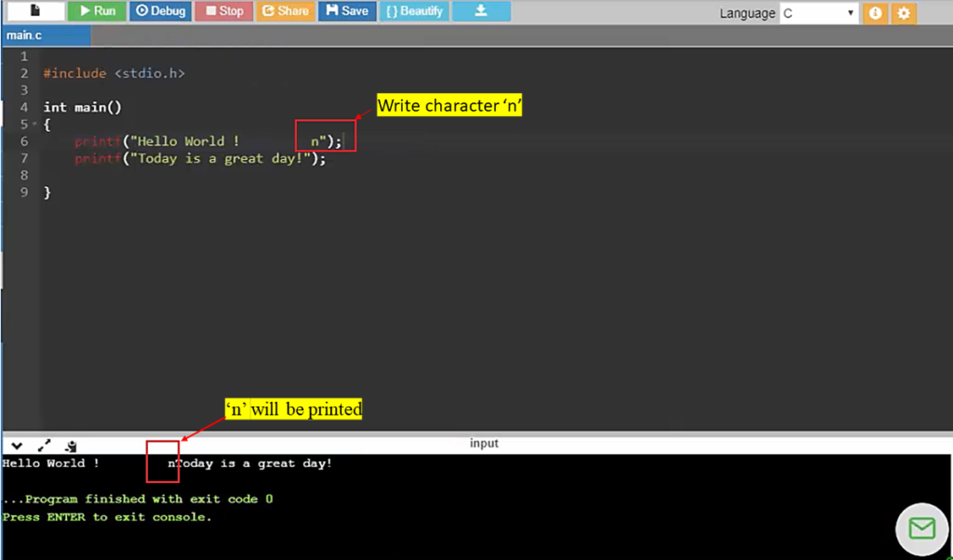Share the code using Share button

285,11
